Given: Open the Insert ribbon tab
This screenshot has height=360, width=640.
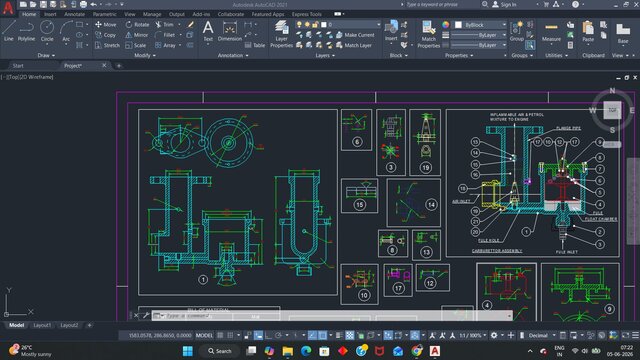Looking at the screenshot, I should click(50, 14).
